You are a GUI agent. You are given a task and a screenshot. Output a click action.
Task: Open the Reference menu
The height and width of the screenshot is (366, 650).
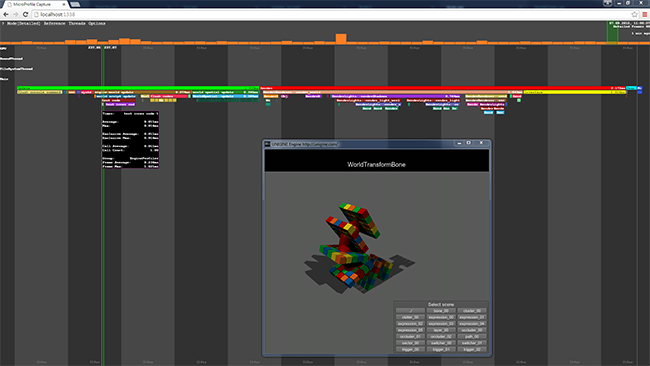54,24
